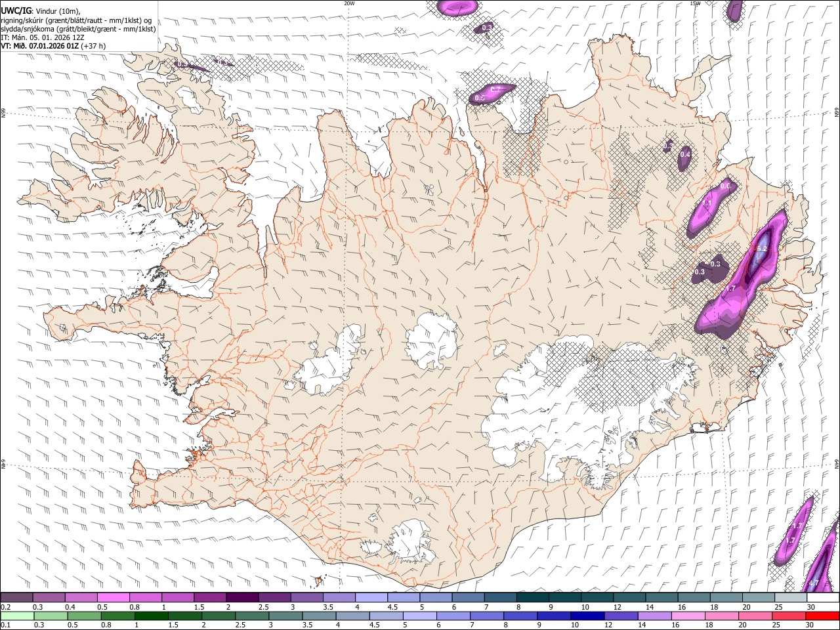
Task: Click lower scale swatch between 3 and 3.5
Action: (x=285, y=616)
